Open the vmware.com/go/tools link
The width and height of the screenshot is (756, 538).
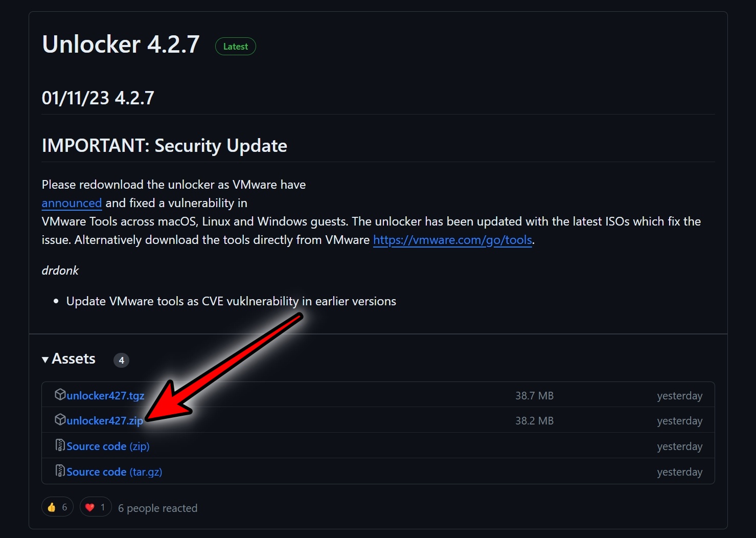click(452, 240)
